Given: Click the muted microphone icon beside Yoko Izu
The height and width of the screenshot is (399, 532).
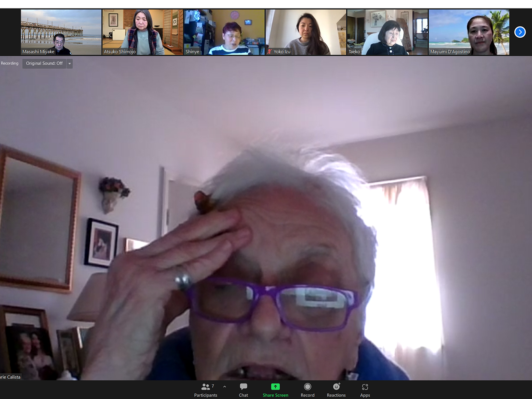Looking at the screenshot, I should tap(269, 52).
